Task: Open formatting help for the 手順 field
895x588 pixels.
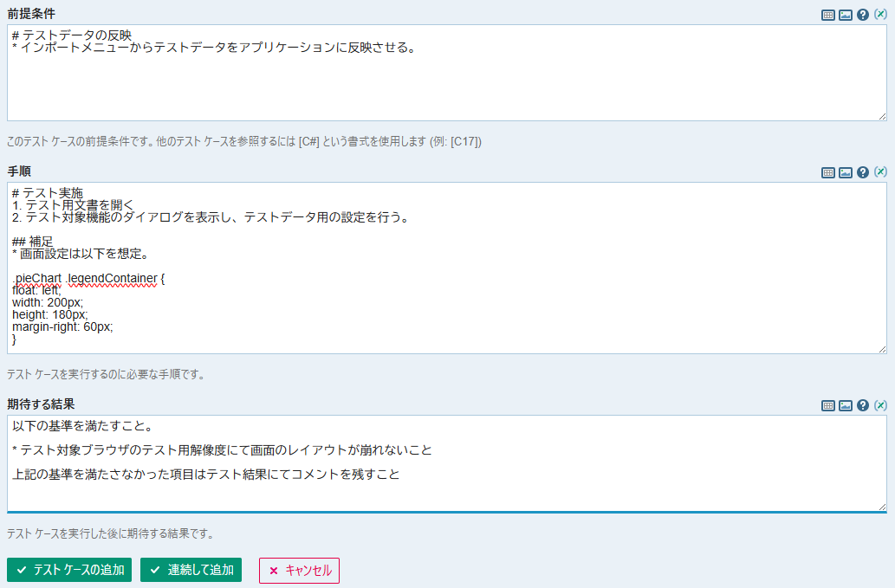Action: click(x=863, y=172)
